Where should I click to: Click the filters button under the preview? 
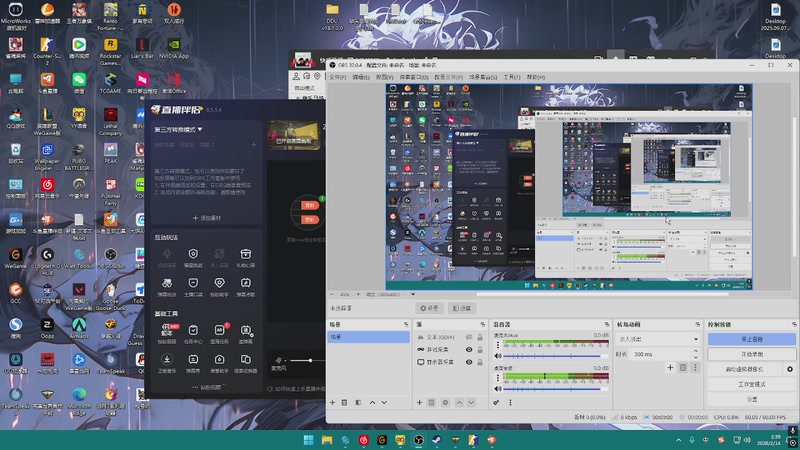(462, 308)
